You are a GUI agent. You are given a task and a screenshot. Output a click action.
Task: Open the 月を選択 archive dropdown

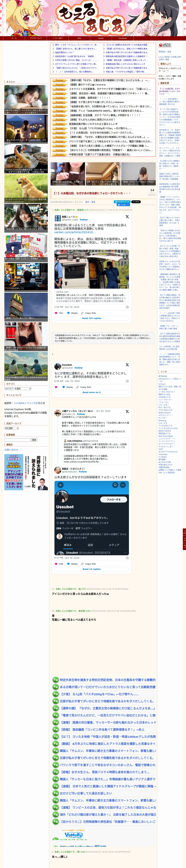pos(11,428)
